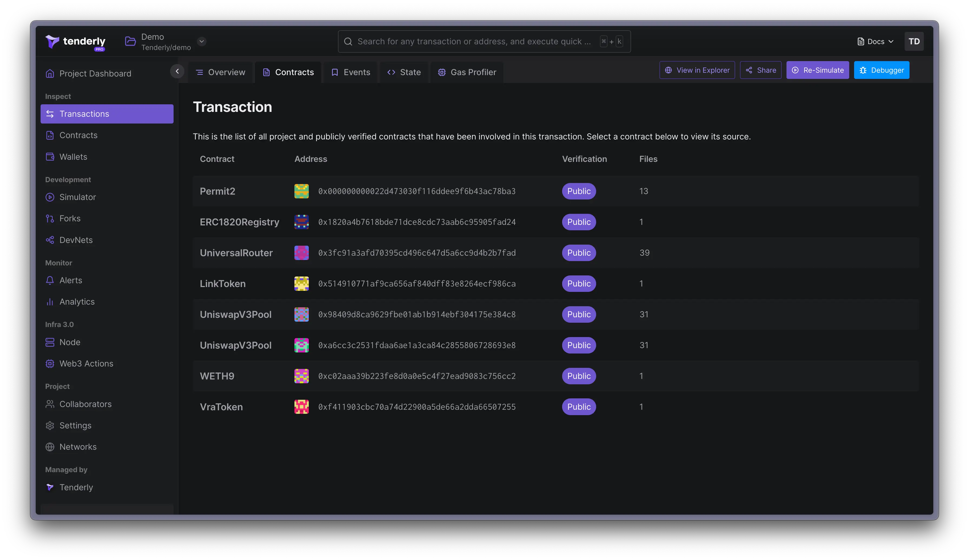Click the Re-Simulate button
969x560 pixels.
point(818,70)
